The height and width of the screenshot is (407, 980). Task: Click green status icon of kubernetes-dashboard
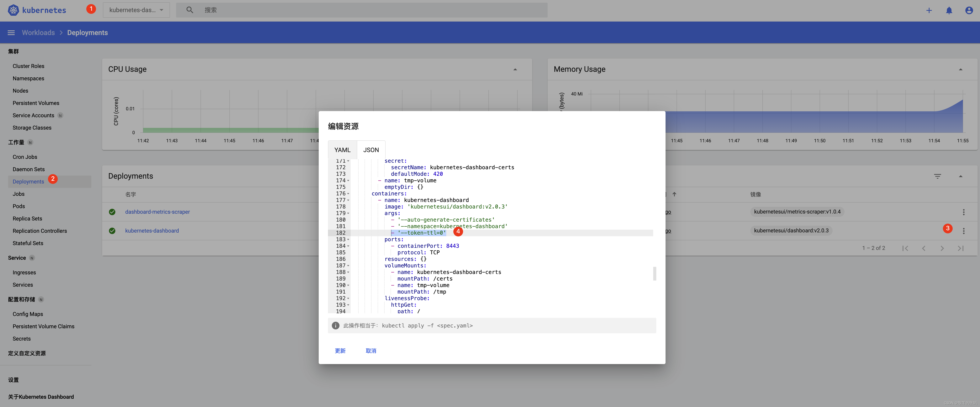(x=112, y=231)
